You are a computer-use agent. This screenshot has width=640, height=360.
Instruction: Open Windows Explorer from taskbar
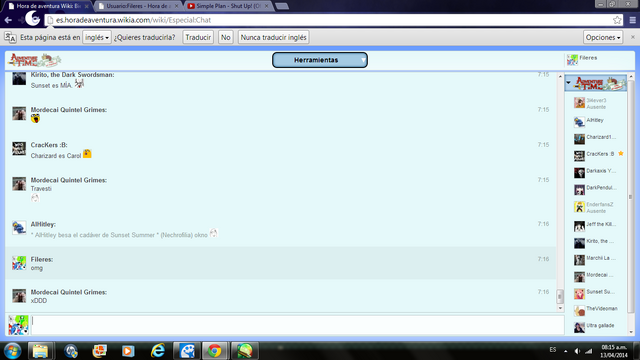coord(40,351)
